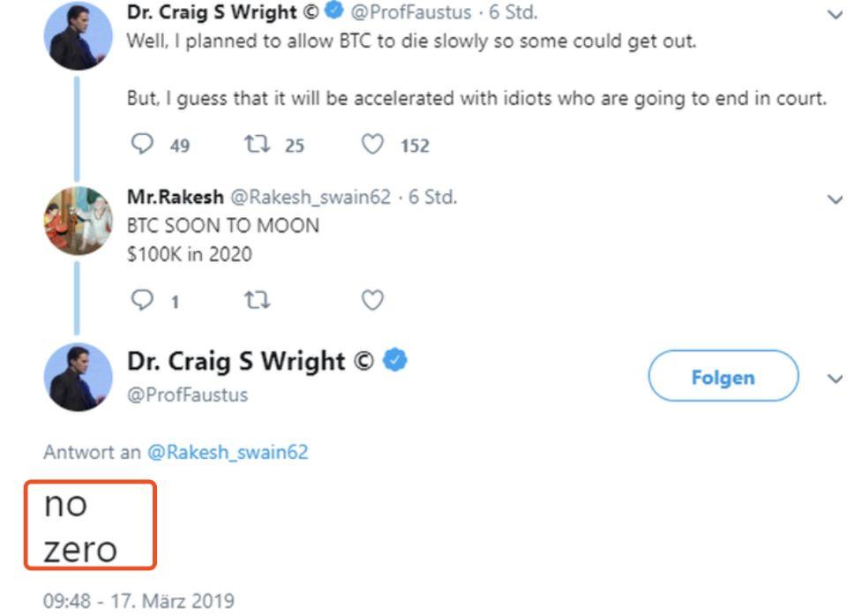Viewport: 854px width, 616px height.
Task: Retweet the first tweet with 25 retweets
Action: [257, 144]
